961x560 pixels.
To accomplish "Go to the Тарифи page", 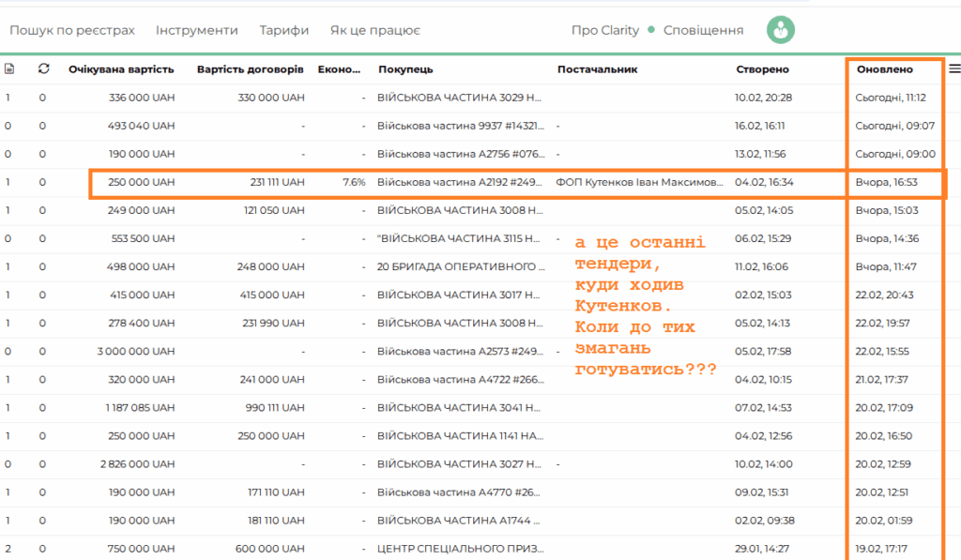I will click(284, 30).
